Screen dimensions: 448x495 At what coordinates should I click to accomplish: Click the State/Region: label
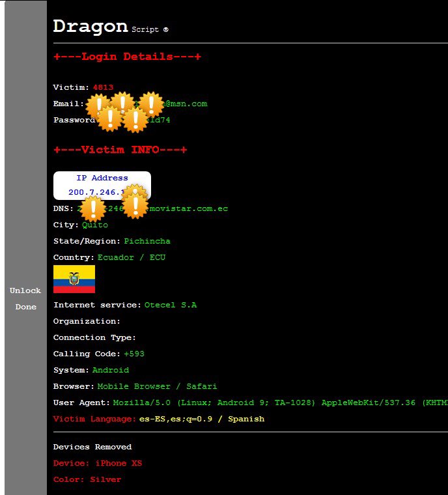87,242
